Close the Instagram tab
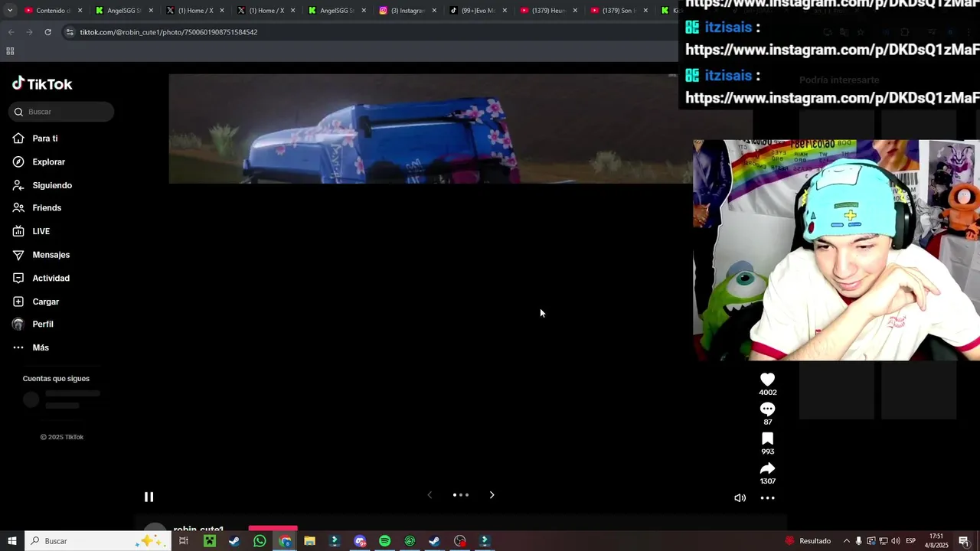 (x=433, y=11)
